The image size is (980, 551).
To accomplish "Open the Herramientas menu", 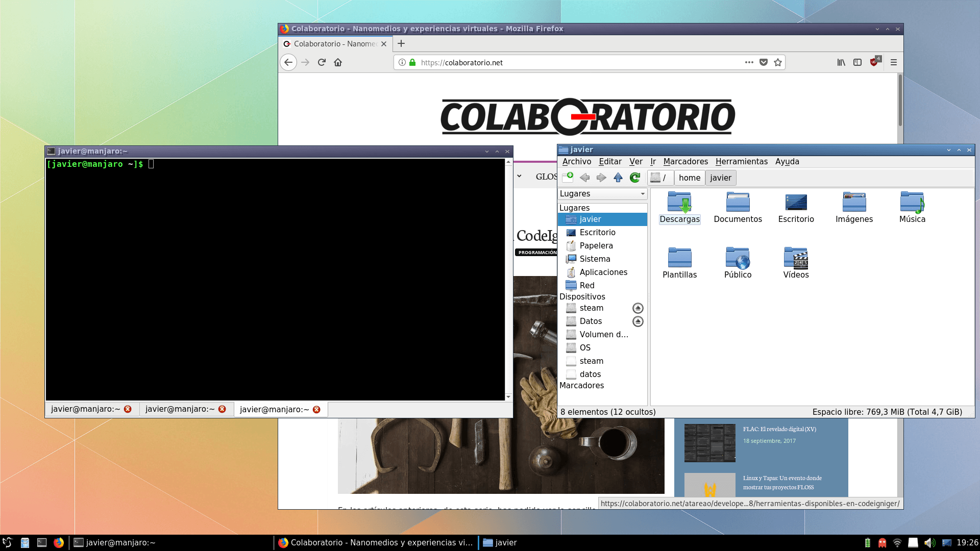I will (x=741, y=162).
